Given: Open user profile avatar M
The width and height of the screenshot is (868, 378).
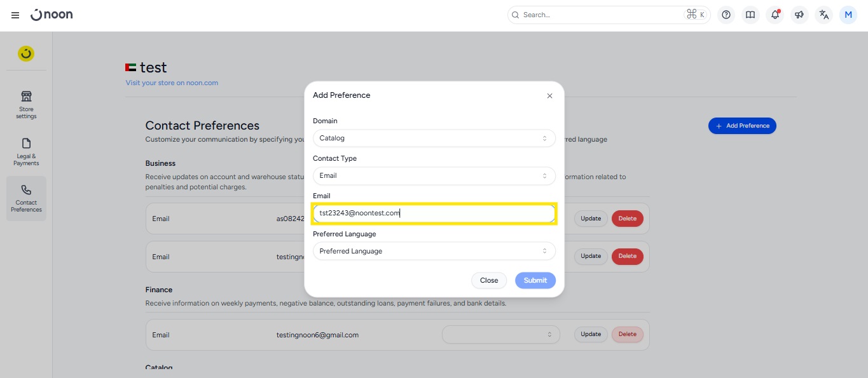Looking at the screenshot, I should point(848,15).
